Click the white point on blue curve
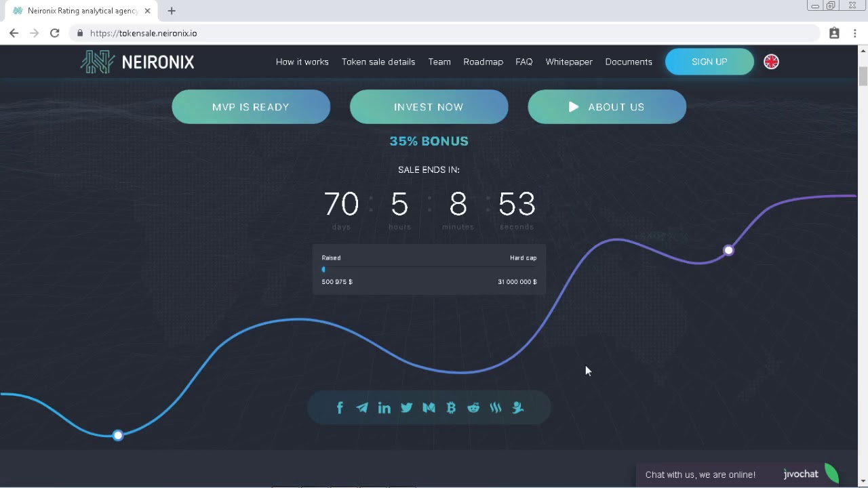Viewport: 868px width, 488px height. (118, 435)
